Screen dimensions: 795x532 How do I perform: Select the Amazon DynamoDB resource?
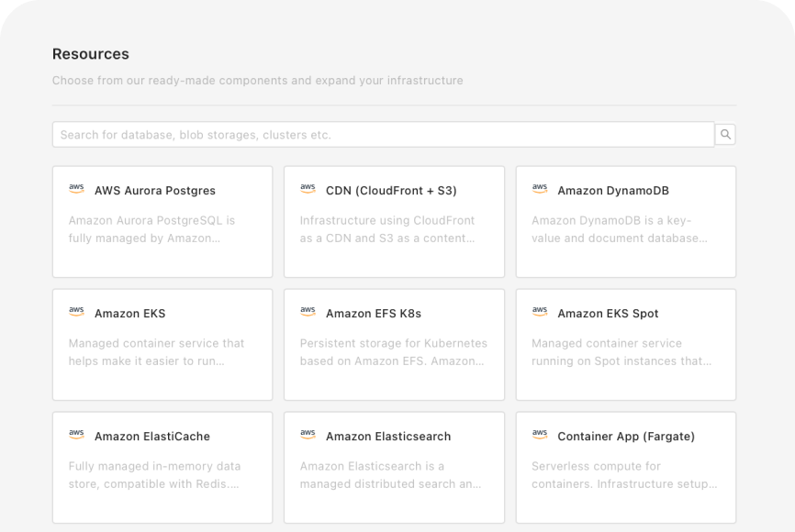tap(625, 221)
